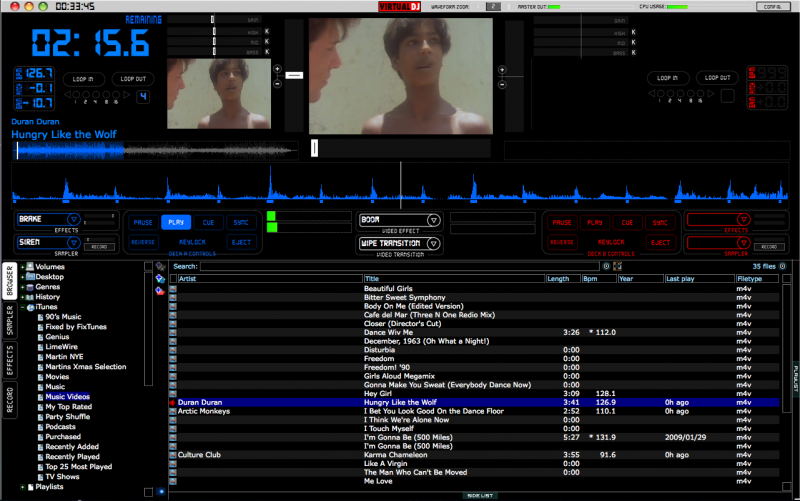Switch to the Effects side tab

(10, 360)
